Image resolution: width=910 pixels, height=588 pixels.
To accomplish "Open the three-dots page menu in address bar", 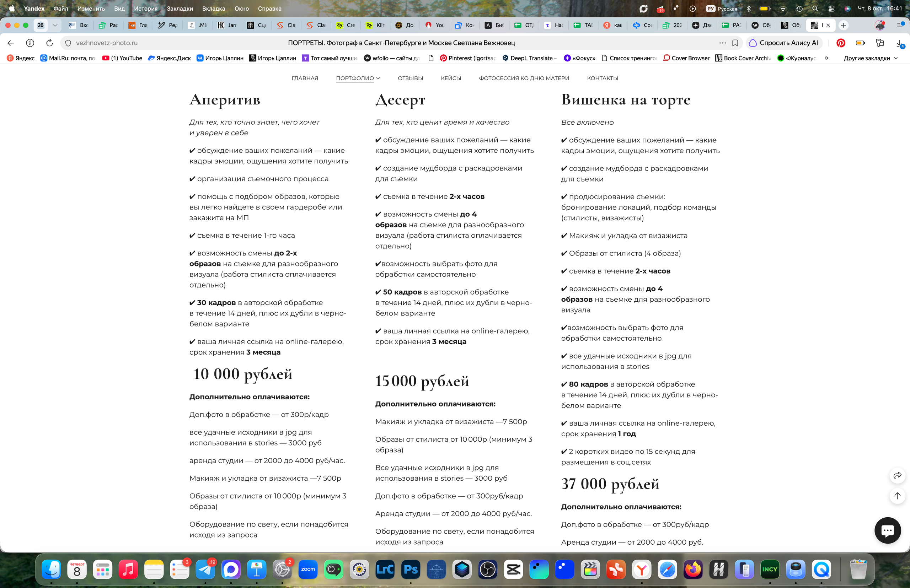I will [x=722, y=43].
